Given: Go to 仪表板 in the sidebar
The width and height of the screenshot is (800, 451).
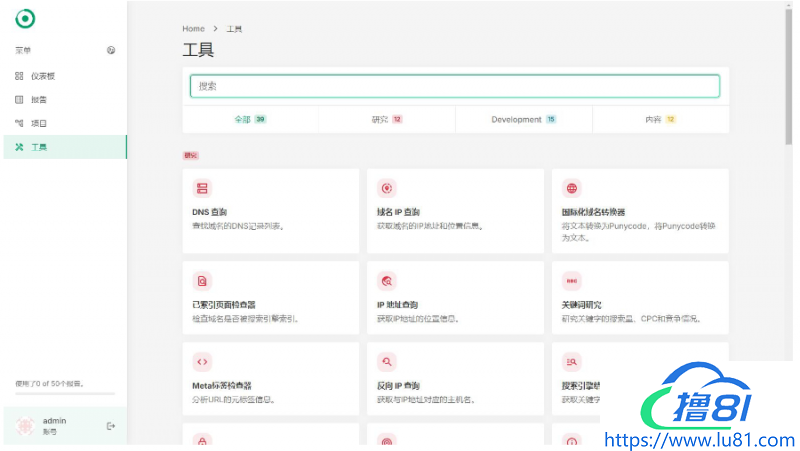Looking at the screenshot, I should (42, 76).
